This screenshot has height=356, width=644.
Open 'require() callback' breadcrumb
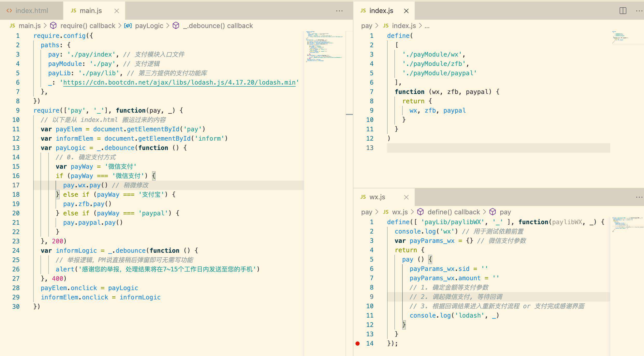click(x=88, y=26)
